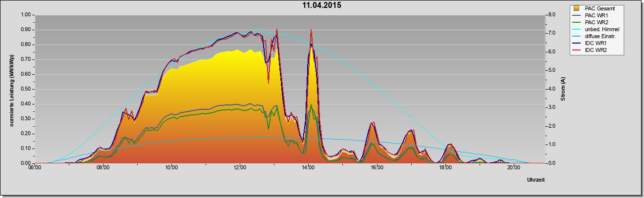Click the Uhrzeit x-axis label

point(536,180)
